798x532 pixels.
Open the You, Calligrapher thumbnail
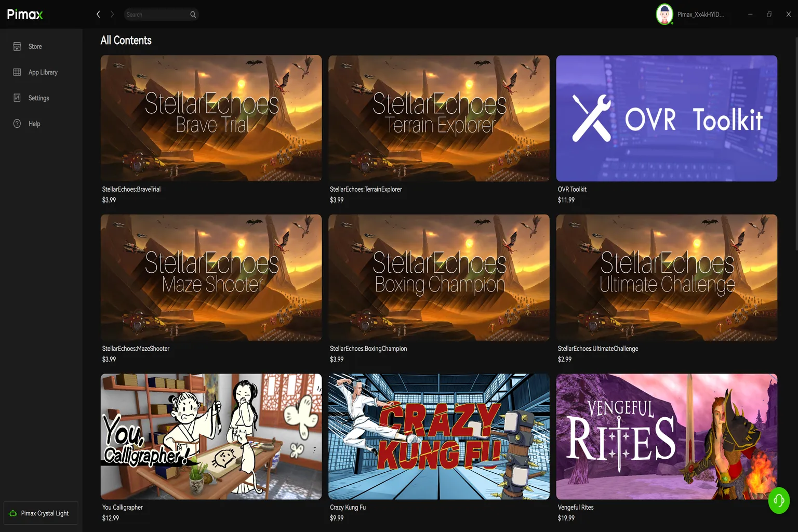tap(211, 436)
